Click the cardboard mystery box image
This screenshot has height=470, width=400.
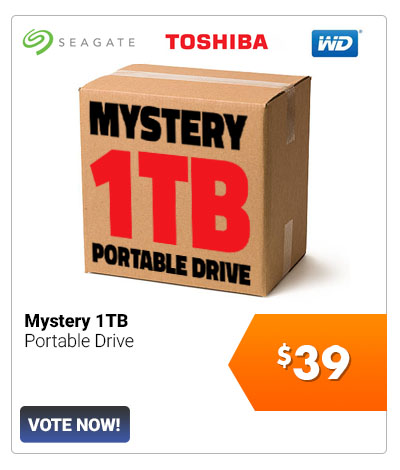coord(195,180)
